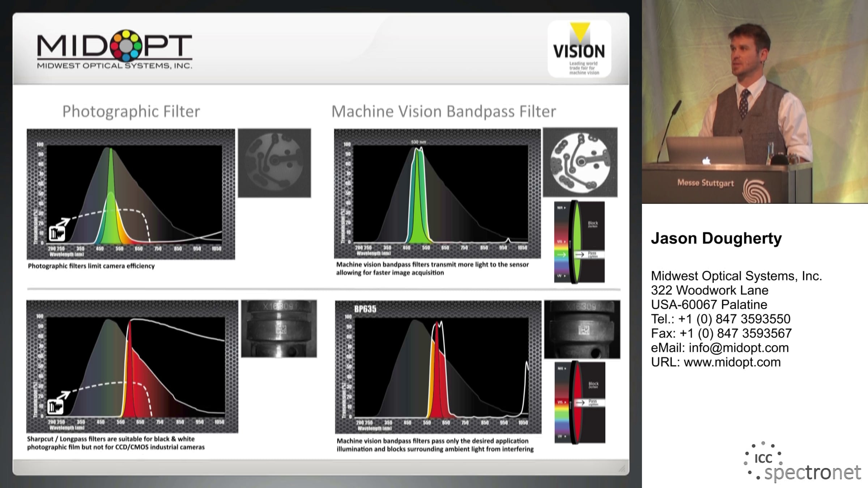Click the MidOpt colorful filter wheel logo

coord(126,46)
